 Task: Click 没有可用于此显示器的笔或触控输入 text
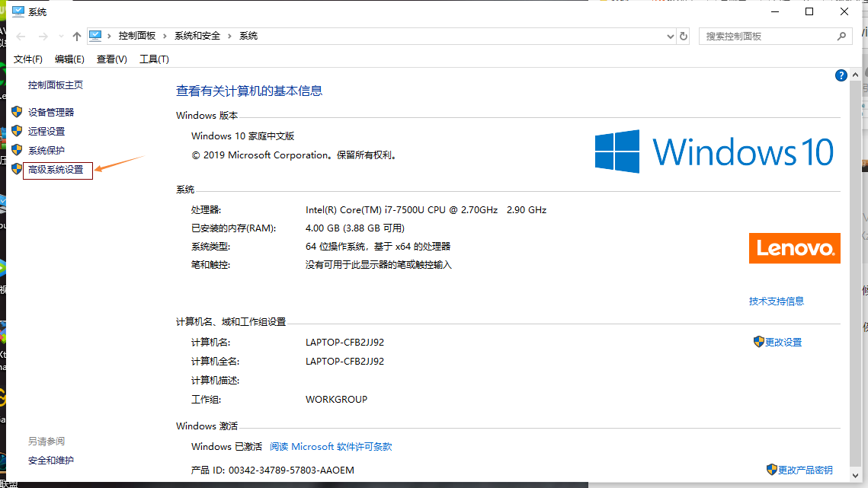(x=379, y=265)
